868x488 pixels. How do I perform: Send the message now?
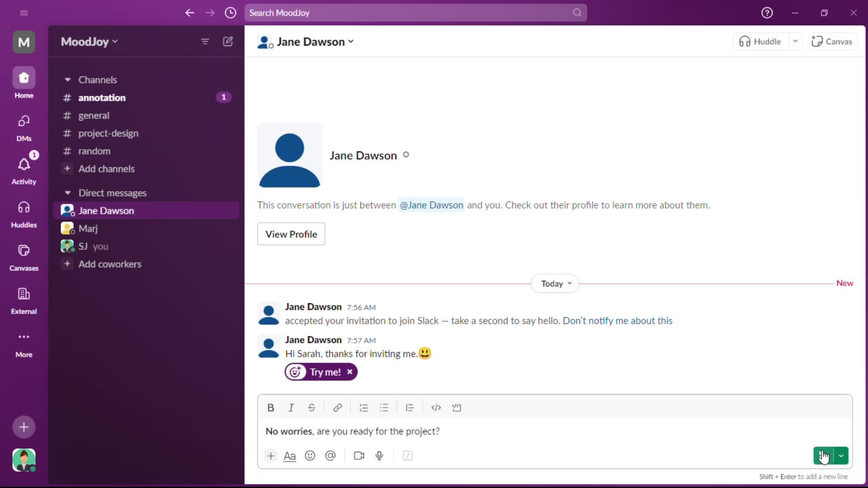pyautogui.click(x=823, y=456)
